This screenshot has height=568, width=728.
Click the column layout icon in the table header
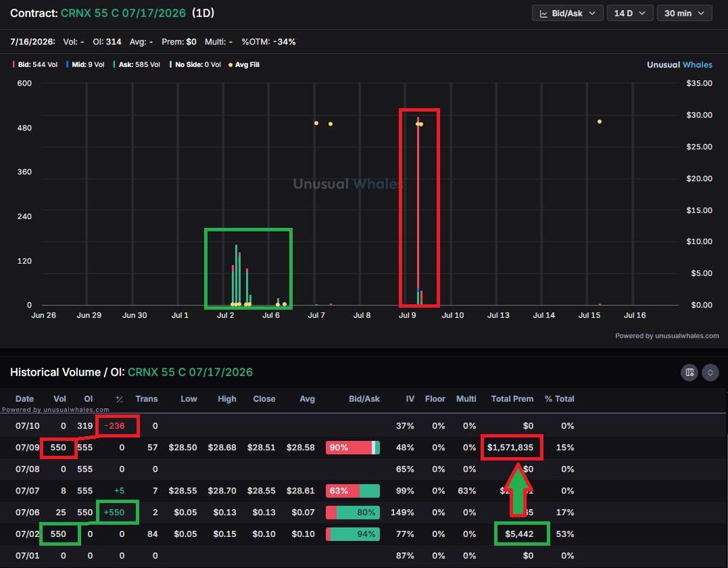pyautogui.click(x=689, y=373)
